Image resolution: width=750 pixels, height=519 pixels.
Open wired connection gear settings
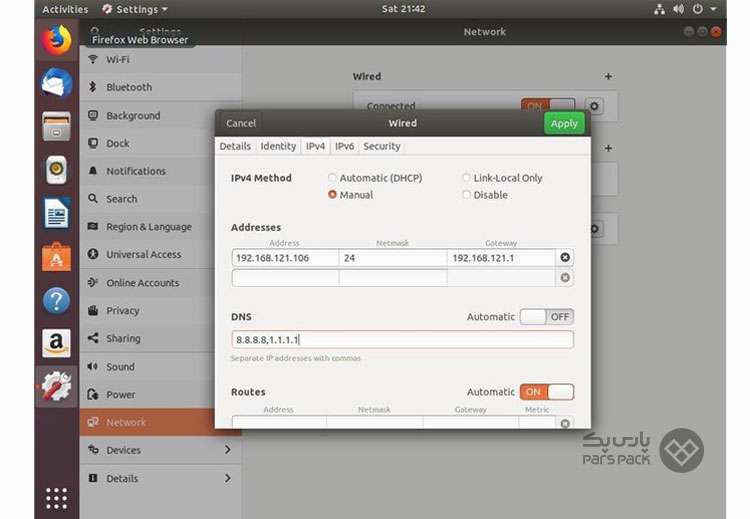click(594, 106)
